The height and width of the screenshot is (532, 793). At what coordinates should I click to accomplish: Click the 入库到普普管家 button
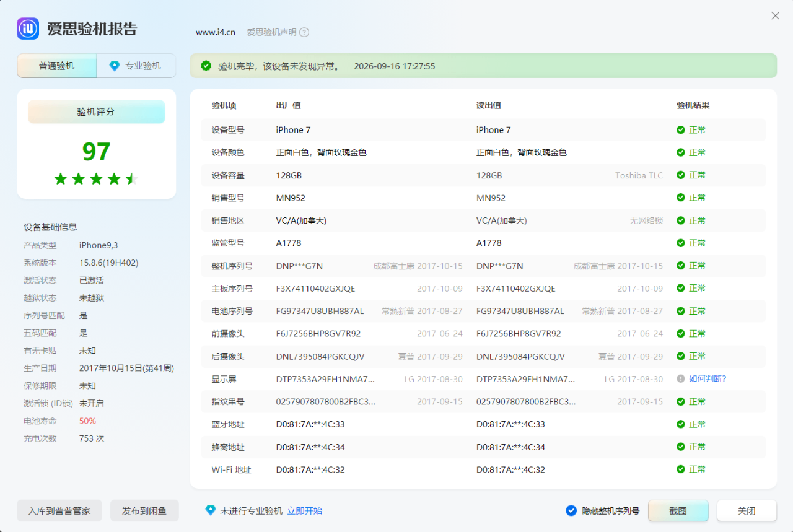click(x=59, y=511)
